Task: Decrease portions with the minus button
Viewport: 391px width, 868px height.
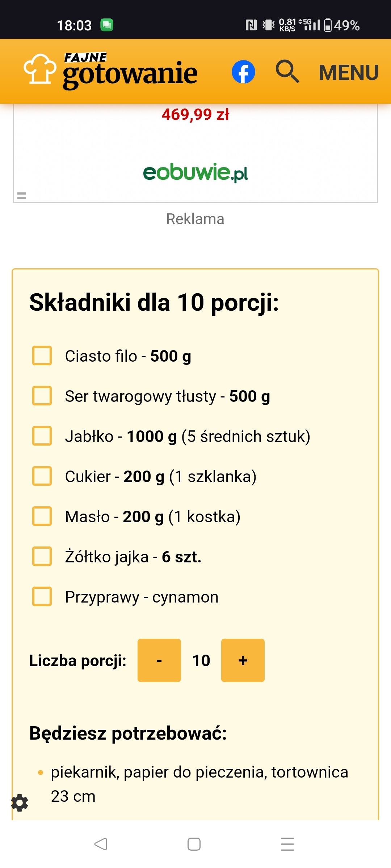Action: click(x=159, y=660)
